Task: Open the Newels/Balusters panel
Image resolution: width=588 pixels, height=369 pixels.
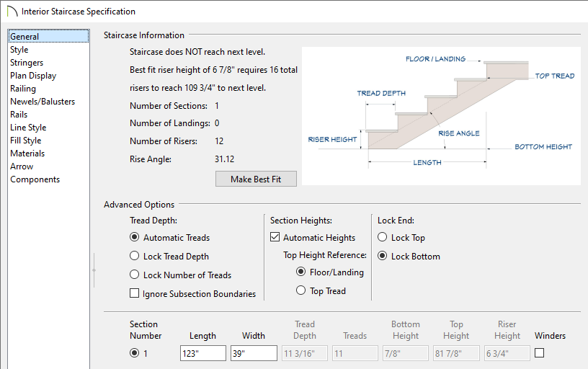Action: [43, 102]
